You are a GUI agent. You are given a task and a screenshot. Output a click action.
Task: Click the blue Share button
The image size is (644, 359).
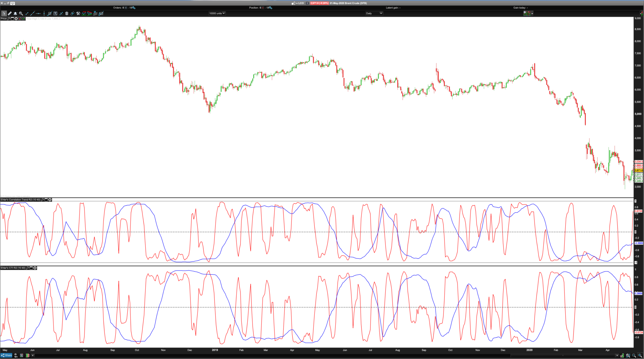pos(7,356)
